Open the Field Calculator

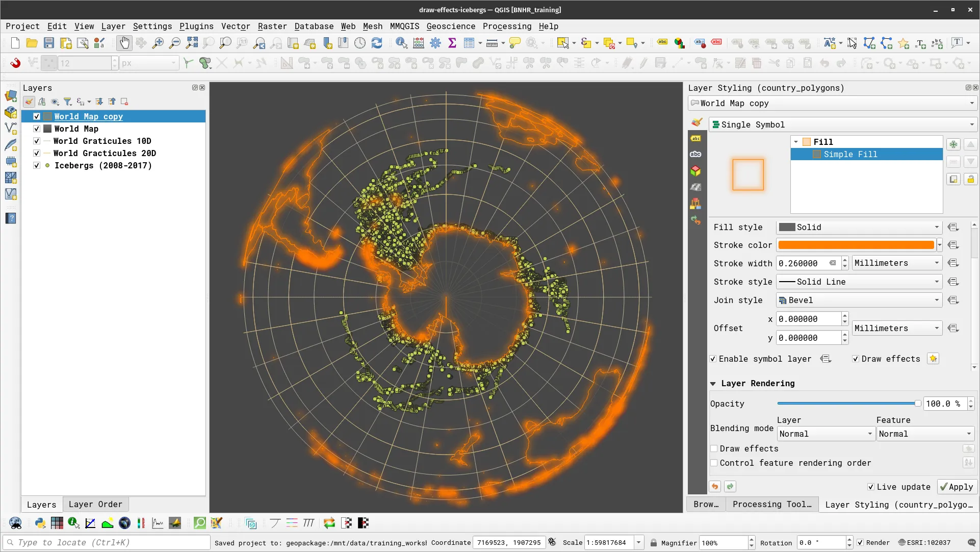point(418,43)
